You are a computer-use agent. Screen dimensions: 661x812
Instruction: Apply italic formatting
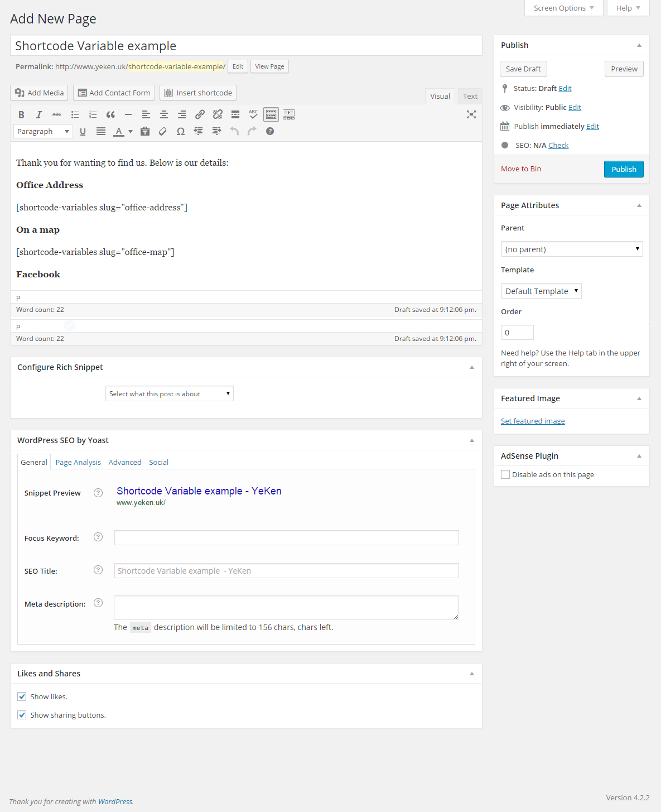(x=39, y=114)
